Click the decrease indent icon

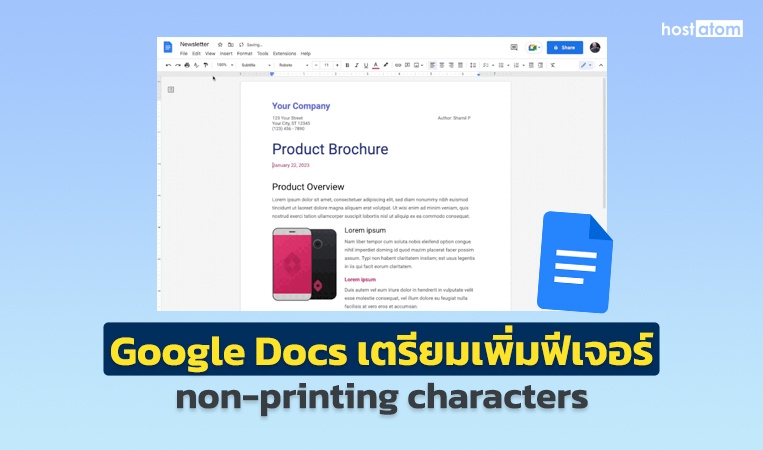tap(531, 65)
